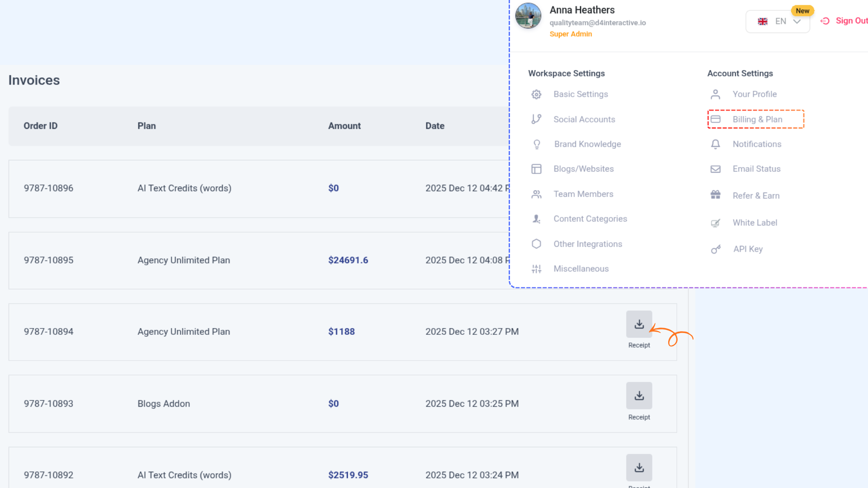This screenshot has height=488, width=868.
Task: Select White Label option
Action: click(755, 223)
